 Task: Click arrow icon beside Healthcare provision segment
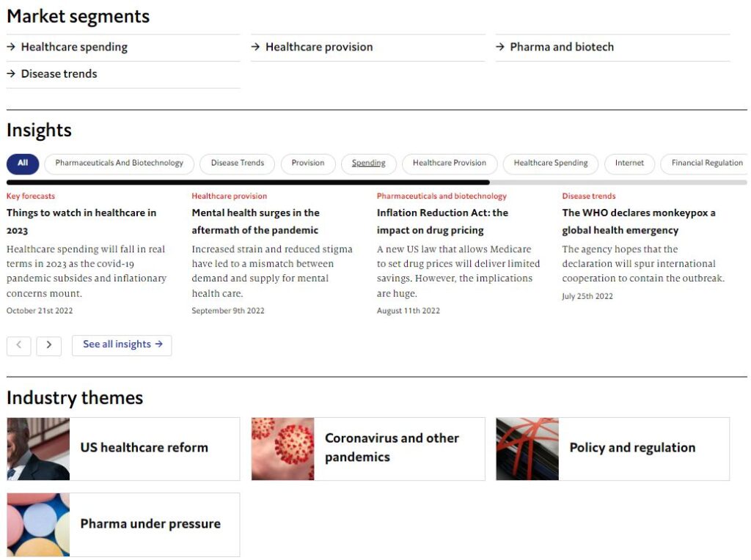point(256,47)
